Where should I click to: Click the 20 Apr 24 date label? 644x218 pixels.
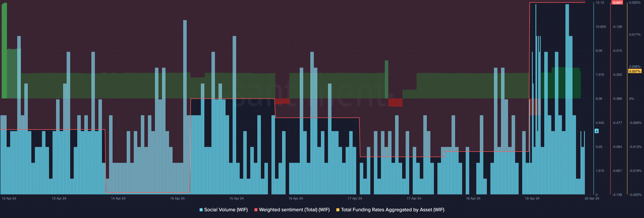pos(592,198)
